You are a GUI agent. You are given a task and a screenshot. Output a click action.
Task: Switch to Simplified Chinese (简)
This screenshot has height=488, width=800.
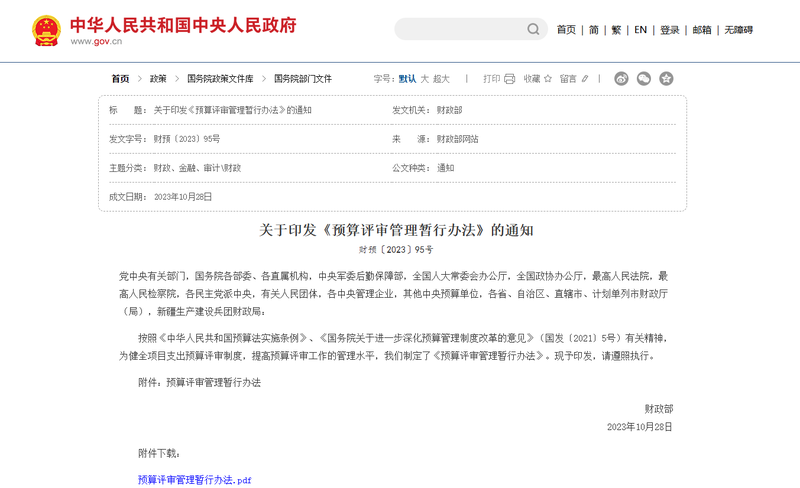click(594, 30)
